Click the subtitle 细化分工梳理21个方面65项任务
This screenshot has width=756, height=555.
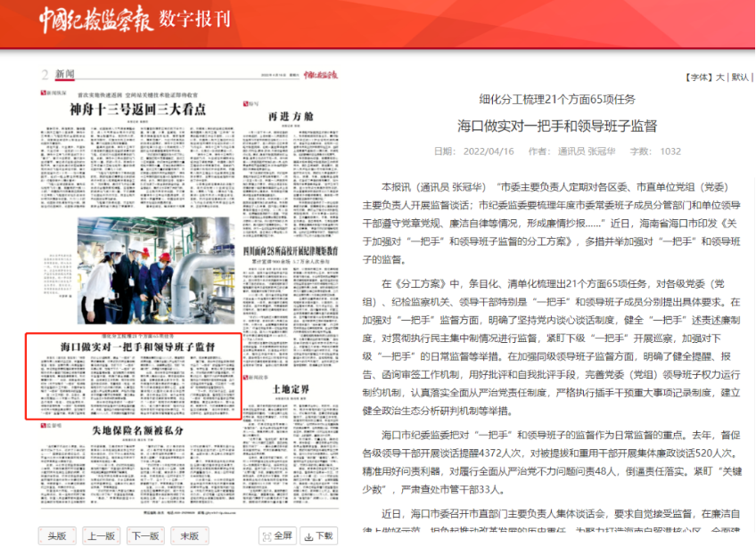click(x=557, y=99)
